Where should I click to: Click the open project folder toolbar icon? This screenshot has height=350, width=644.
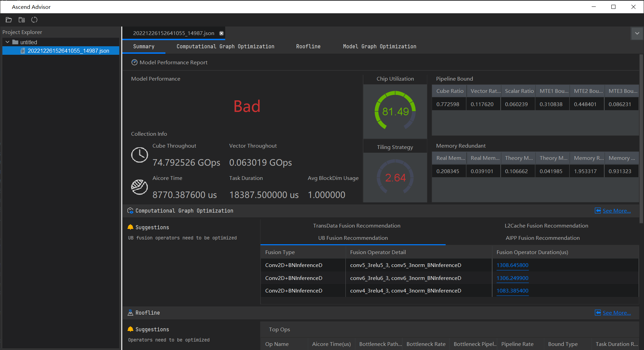[22, 20]
